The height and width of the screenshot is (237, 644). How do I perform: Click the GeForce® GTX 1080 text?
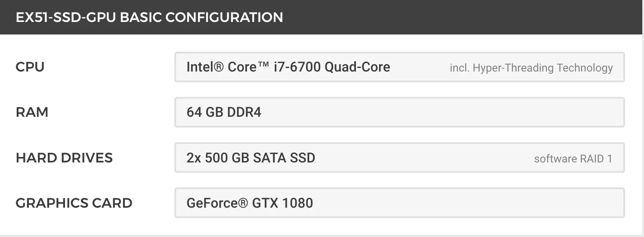pos(250,203)
